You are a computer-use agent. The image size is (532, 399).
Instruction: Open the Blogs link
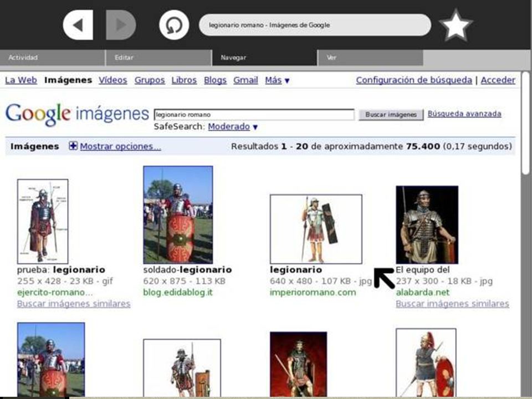coord(215,80)
